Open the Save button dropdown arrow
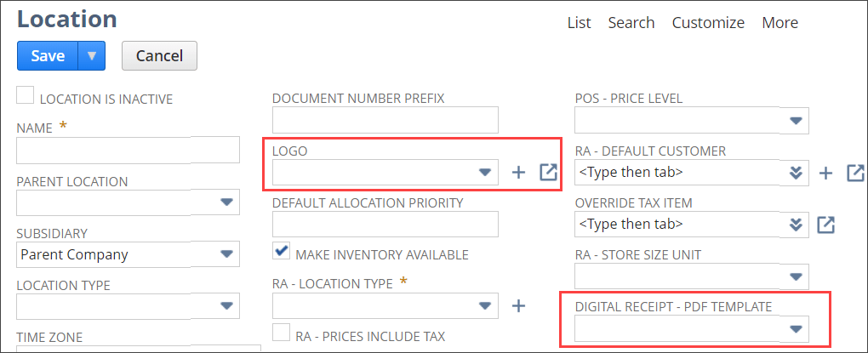 tap(91, 56)
